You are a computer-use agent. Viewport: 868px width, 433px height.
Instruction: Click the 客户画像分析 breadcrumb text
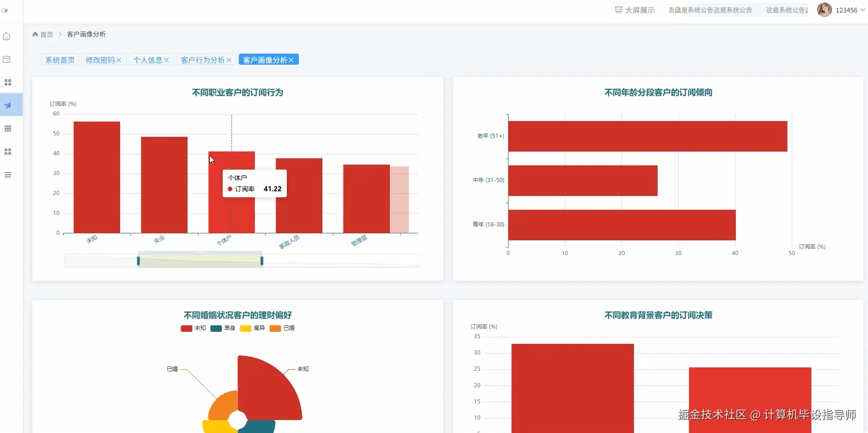86,34
